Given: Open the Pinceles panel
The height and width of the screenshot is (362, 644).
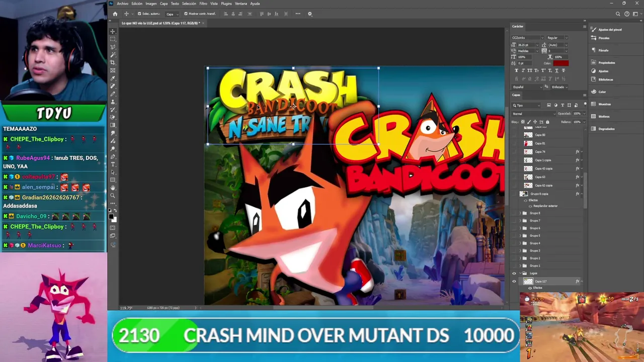Looking at the screenshot, I should point(600,38).
